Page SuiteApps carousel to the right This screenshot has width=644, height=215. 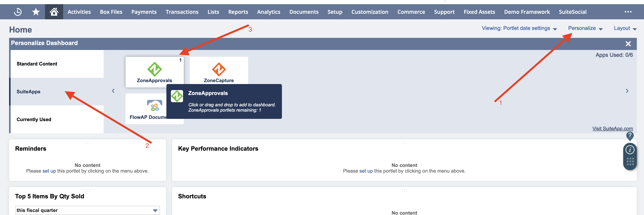[627, 91]
